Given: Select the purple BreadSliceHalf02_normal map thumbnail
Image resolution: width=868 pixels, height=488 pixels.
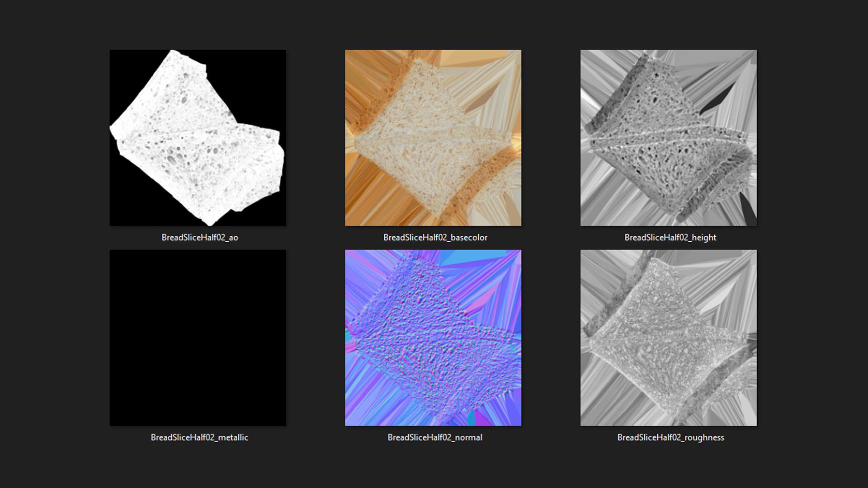Looking at the screenshot, I should tap(433, 338).
